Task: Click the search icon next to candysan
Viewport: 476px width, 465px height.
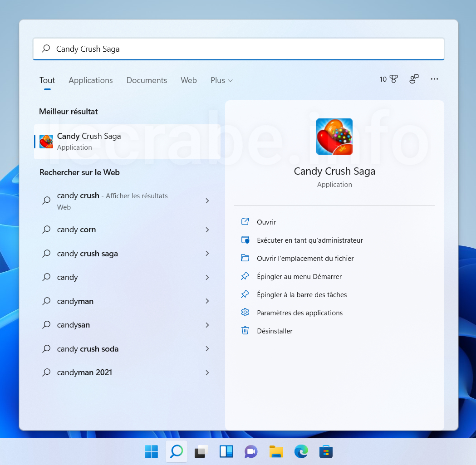Action: pyautogui.click(x=46, y=325)
